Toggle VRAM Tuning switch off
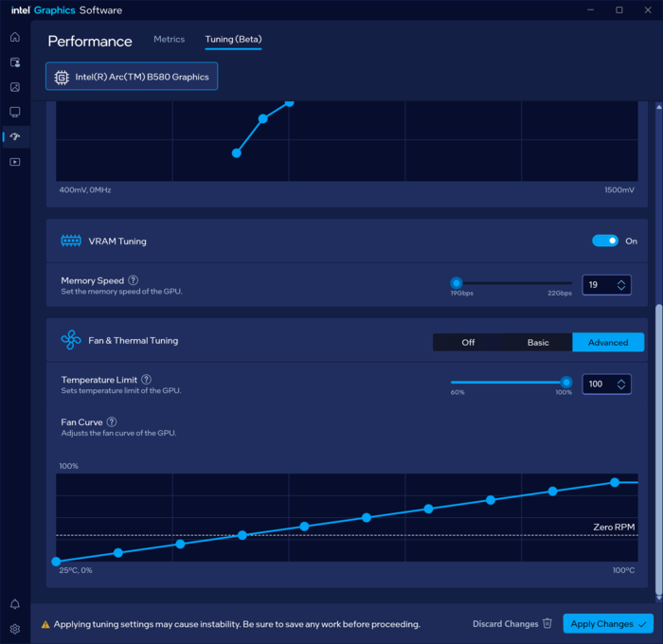 (605, 241)
